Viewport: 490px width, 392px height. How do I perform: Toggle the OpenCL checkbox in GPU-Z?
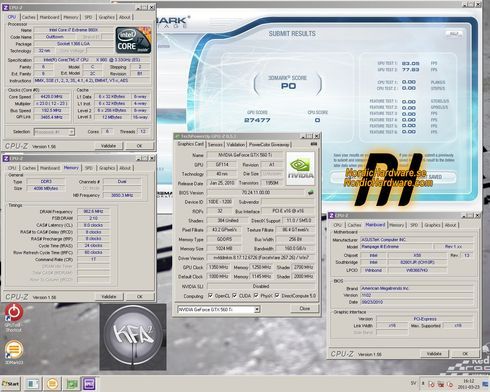pyautogui.click(x=210, y=296)
